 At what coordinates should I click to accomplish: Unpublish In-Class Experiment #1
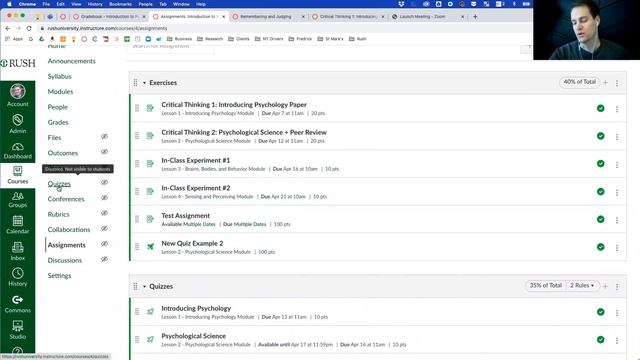(x=600, y=164)
